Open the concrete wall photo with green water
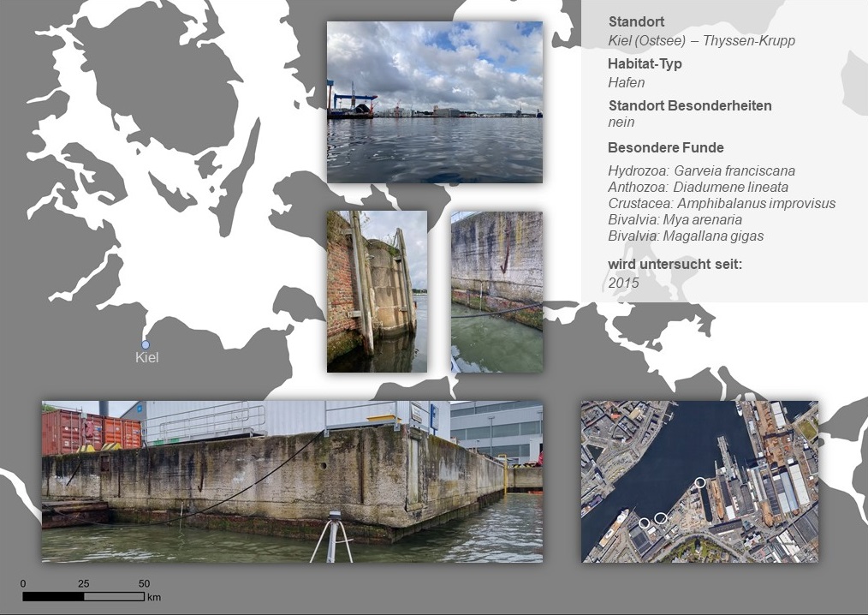 496,291
